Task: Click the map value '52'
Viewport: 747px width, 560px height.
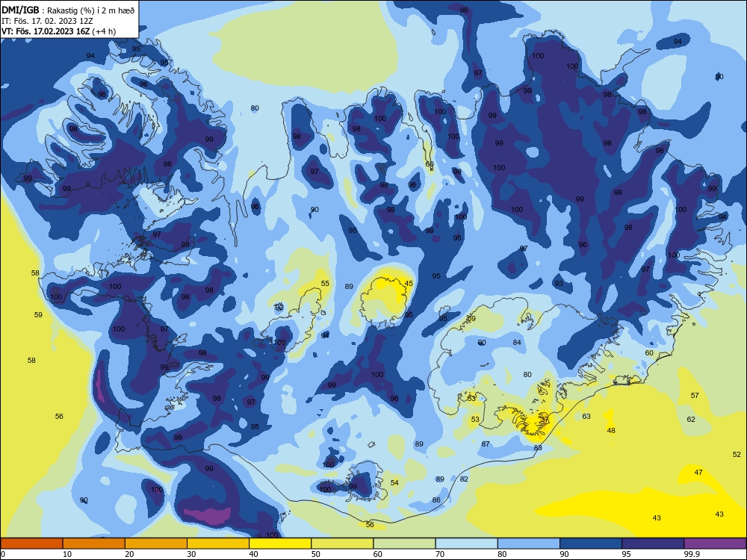Action: pyautogui.click(x=737, y=454)
